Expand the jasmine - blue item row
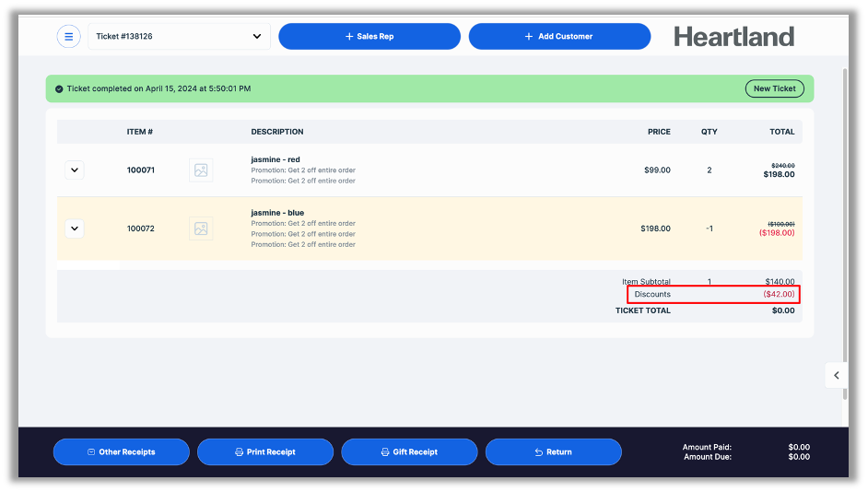 point(75,228)
